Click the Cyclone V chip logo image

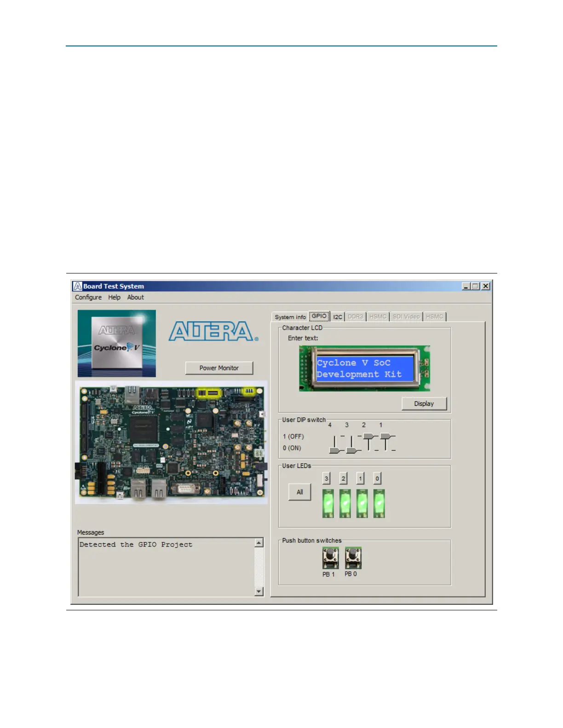[x=117, y=343]
